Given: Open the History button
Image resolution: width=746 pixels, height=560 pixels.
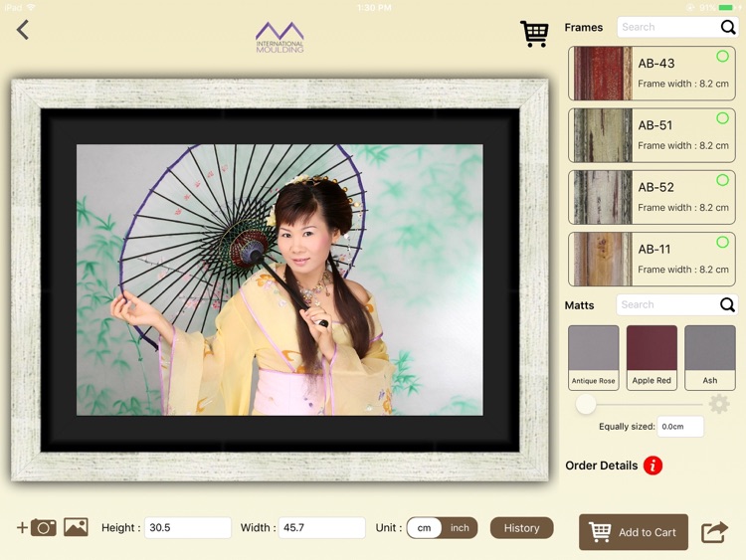Looking at the screenshot, I should tap(522, 528).
